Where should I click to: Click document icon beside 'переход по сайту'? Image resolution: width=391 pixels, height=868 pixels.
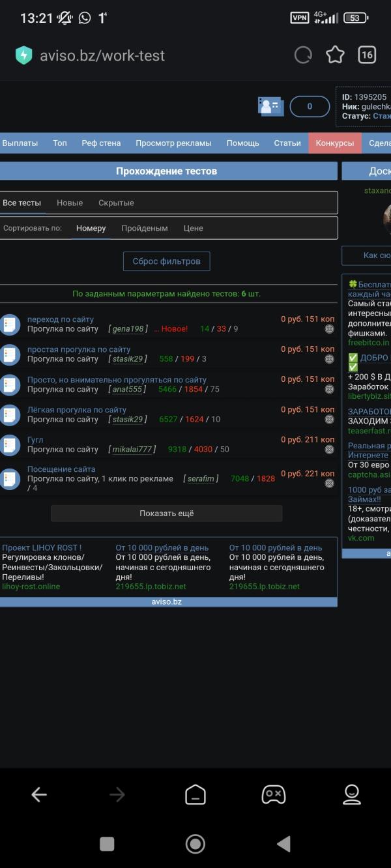(x=10, y=325)
